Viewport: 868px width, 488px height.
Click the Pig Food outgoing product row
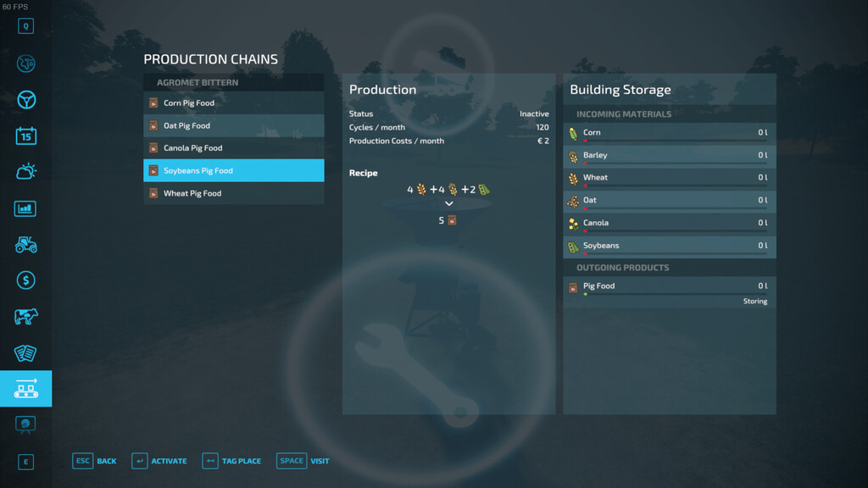670,291
